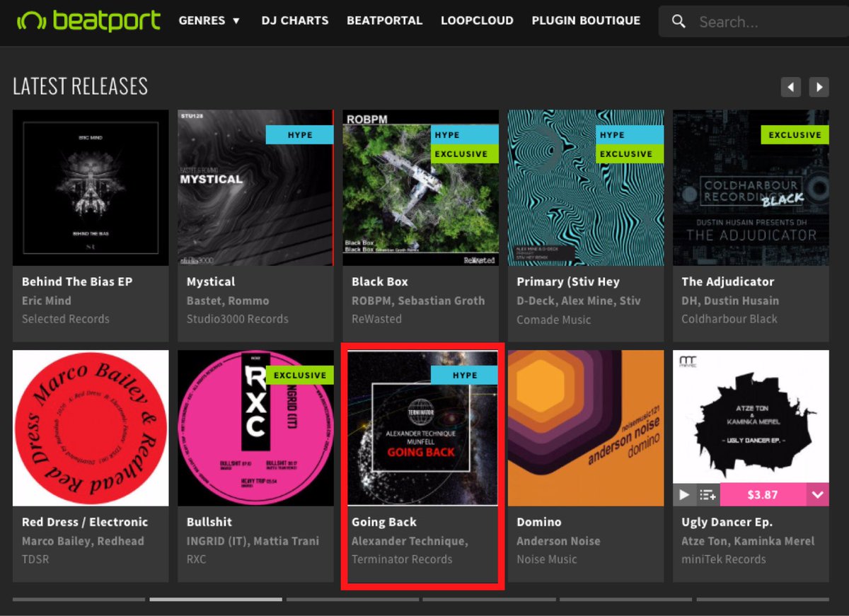View artists DH, Dustin Husain
849x616 pixels.
[x=730, y=301]
